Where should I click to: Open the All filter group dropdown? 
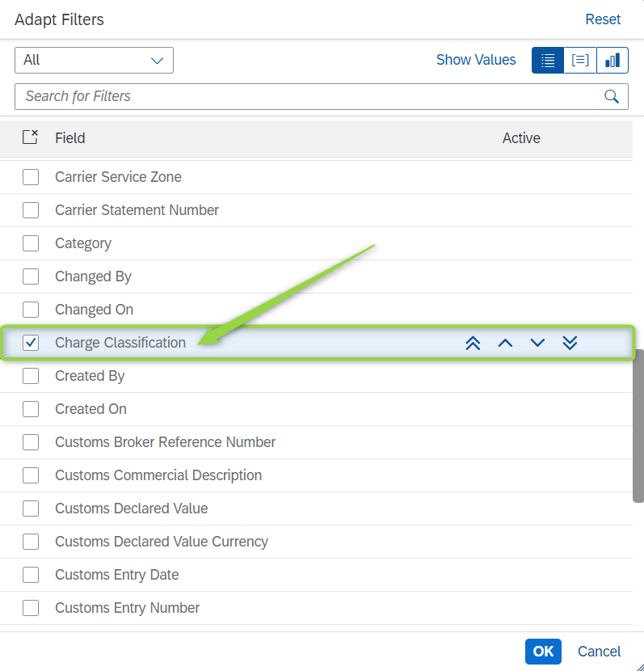94,60
